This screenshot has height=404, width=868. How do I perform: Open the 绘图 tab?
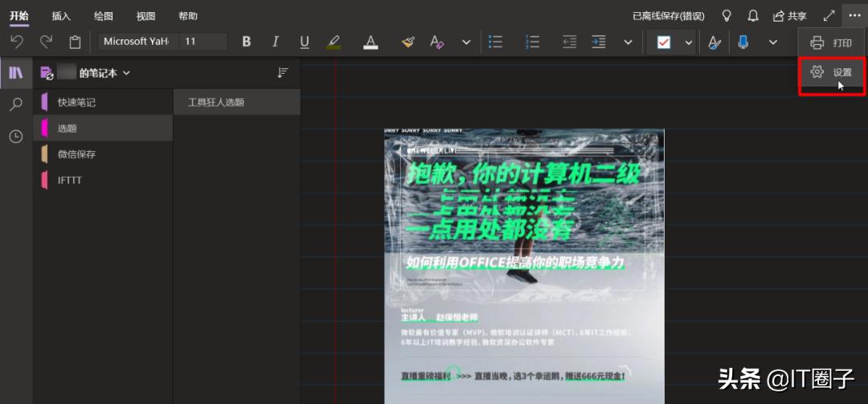(104, 16)
